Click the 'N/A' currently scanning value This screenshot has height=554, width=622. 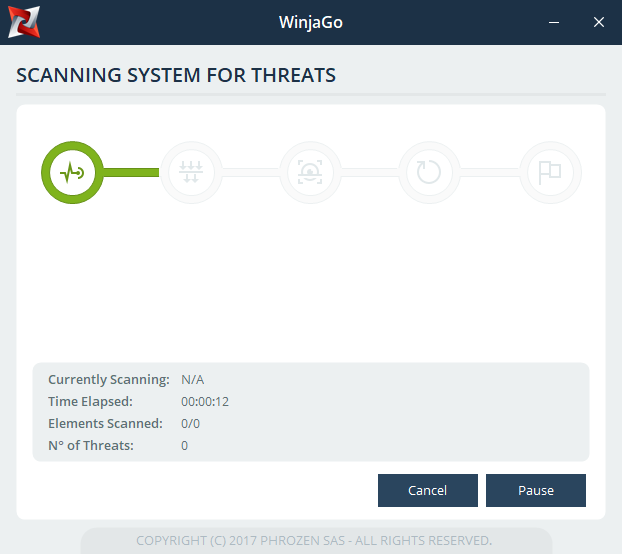pos(192,380)
